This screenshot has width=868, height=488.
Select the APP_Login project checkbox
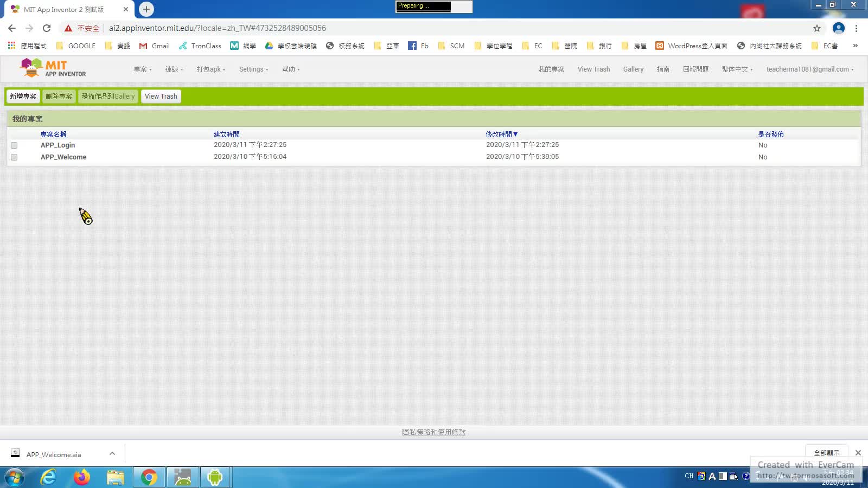pyautogui.click(x=14, y=145)
